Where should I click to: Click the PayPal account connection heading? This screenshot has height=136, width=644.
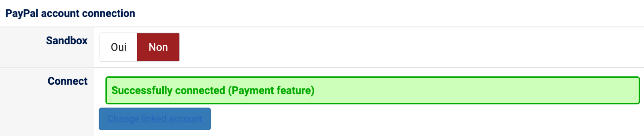(70, 13)
